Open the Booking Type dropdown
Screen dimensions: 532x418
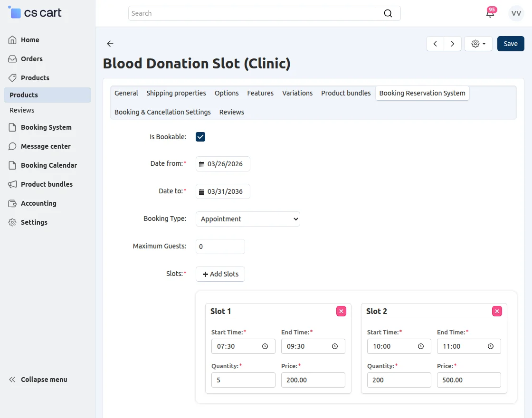click(x=247, y=219)
